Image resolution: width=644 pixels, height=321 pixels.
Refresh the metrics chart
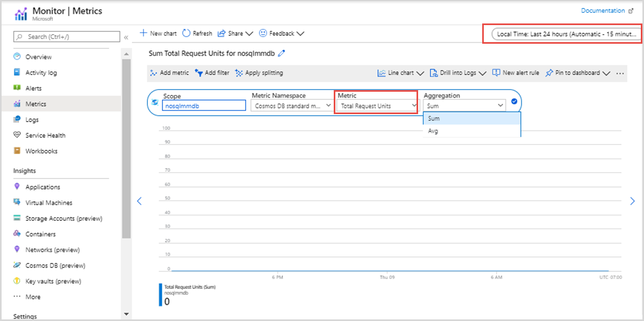[197, 33]
